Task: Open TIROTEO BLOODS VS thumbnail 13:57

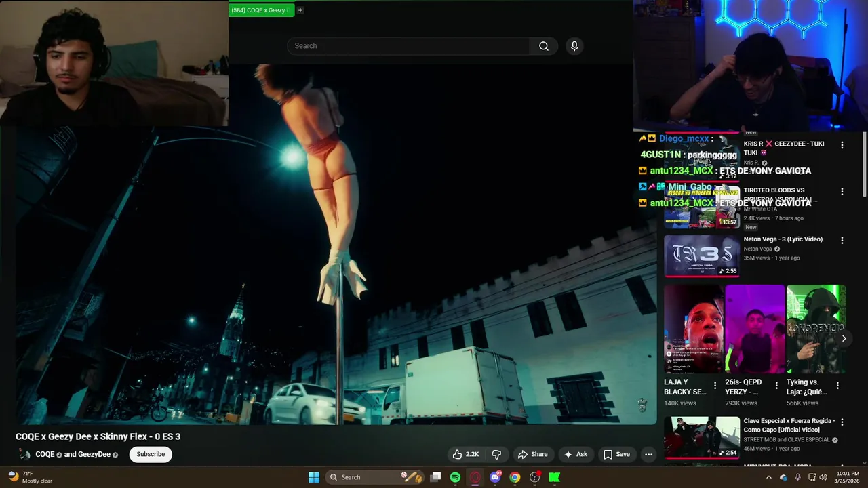Action: point(701,208)
